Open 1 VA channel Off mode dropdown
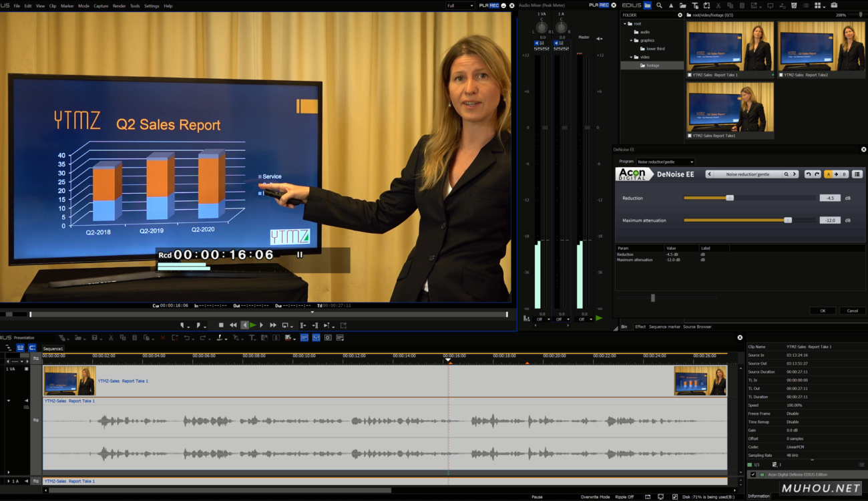The height and width of the screenshot is (501, 868). coord(543,319)
